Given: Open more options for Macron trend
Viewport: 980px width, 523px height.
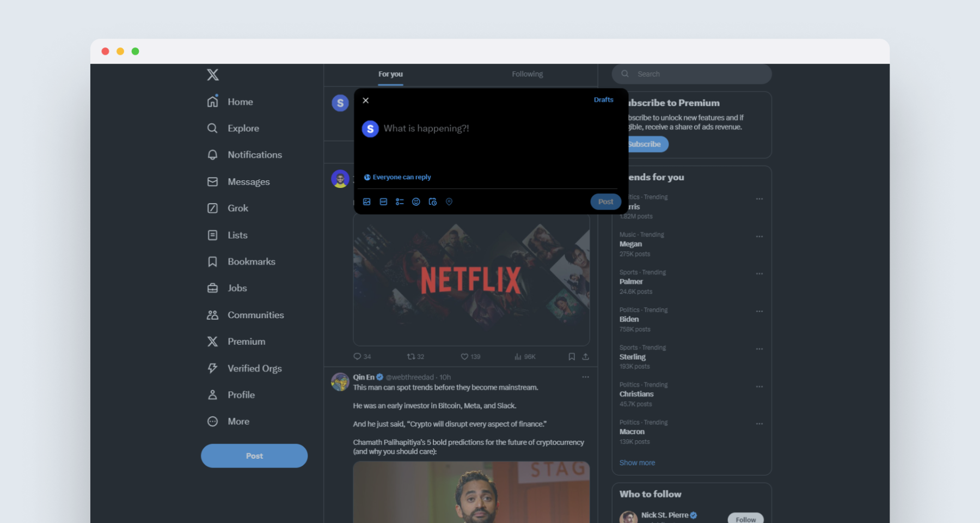Looking at the screenshot, I should [x=759, y=424].
